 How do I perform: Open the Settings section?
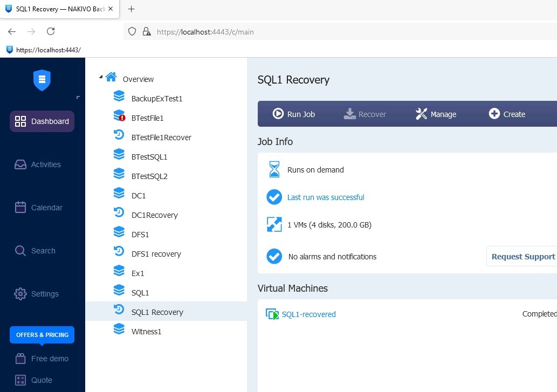click(36, 294)
